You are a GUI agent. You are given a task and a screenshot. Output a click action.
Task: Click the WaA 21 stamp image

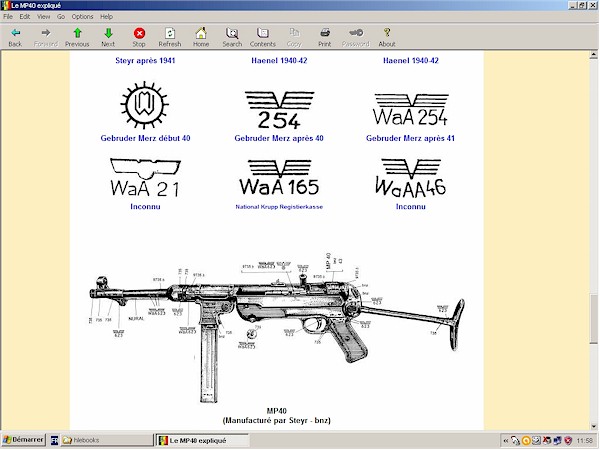click(x=145, y=177)
